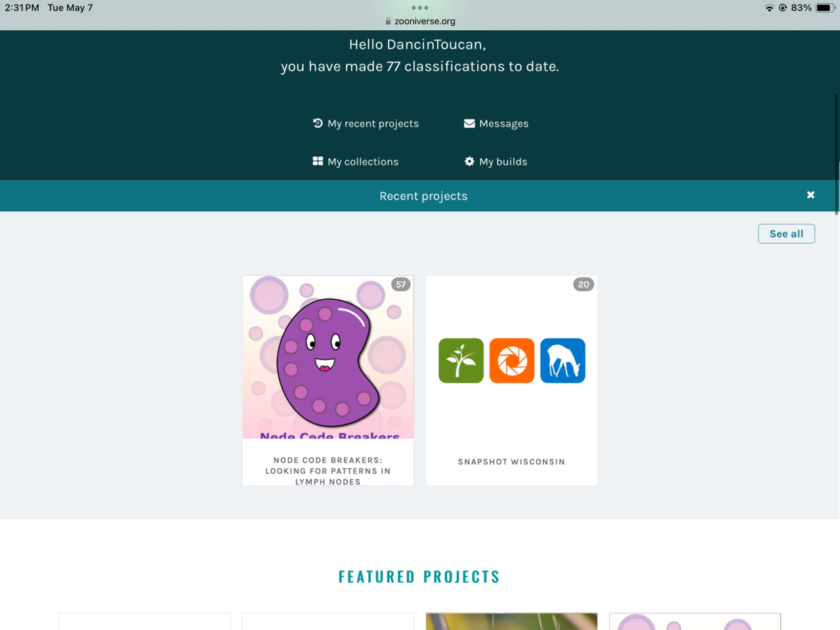Open My collections
Image resolution: width=840 pixels, height=630 pixels.
tap(363, 161)
